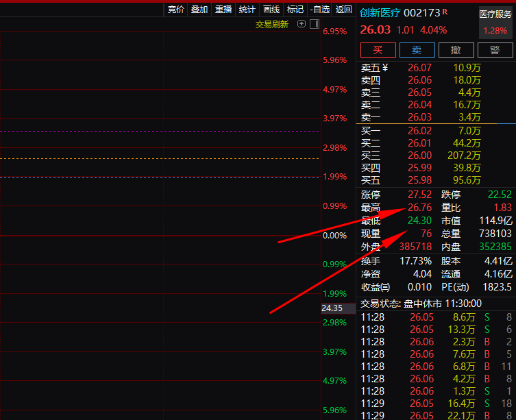Click the current price 26.03
The height and width of the screenshot is (420, 516).
375,30
